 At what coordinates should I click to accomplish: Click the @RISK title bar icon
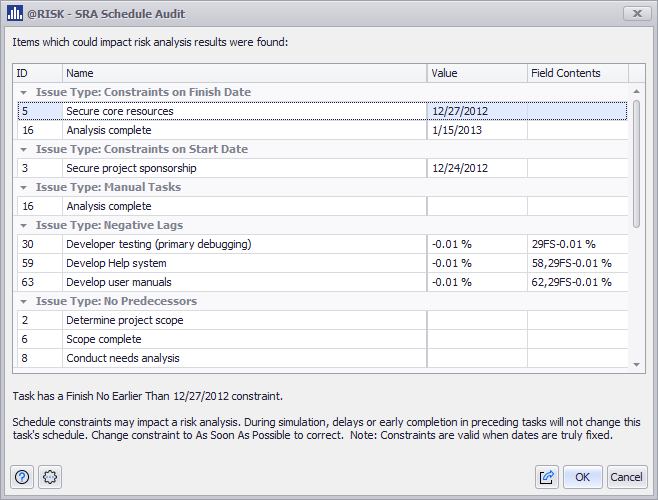pos(14,14)
